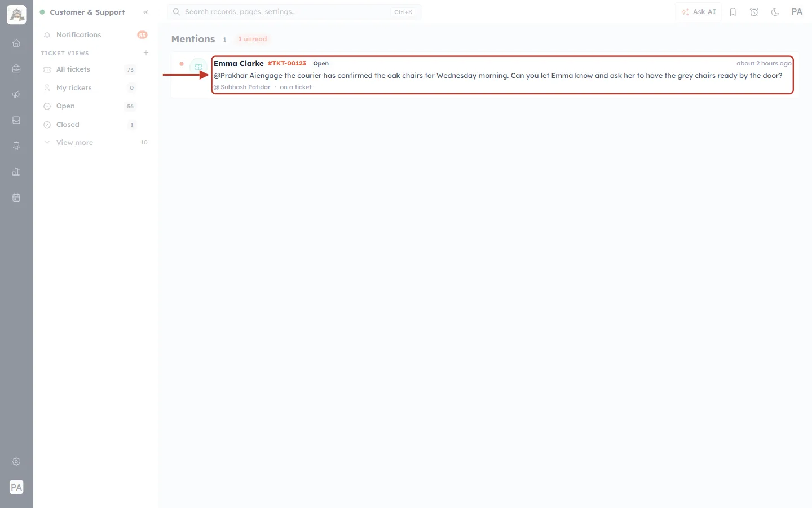Click the Open status label on the mention
This screenshot has height=508, width=812.
[x=321, y=64]
